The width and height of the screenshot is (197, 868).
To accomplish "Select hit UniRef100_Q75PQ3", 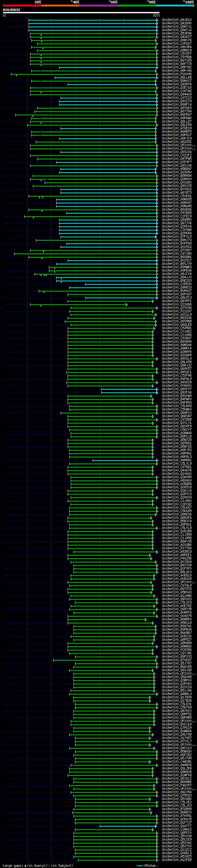I will pyautogui.click(x=177, y=795).
